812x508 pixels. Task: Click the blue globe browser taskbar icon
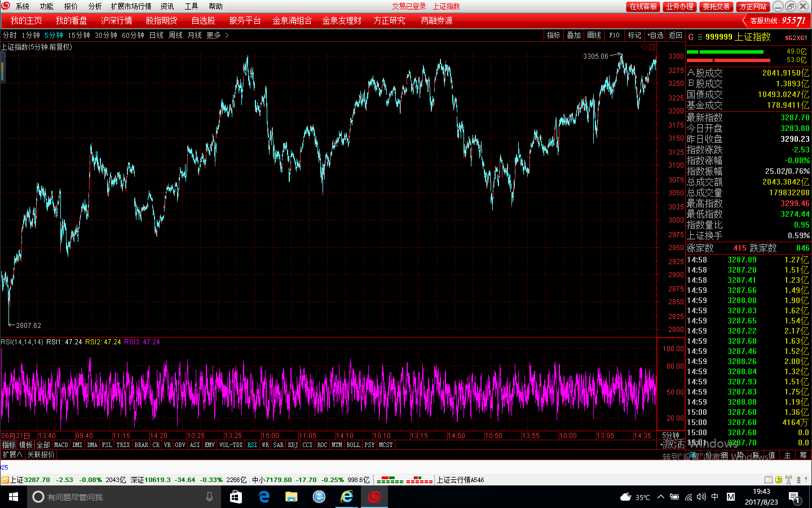[x=319, y=497]
